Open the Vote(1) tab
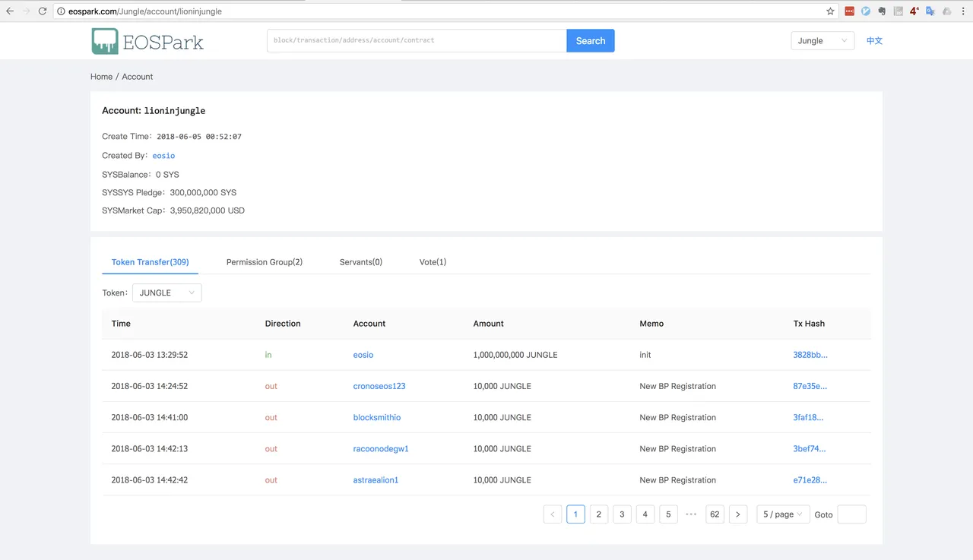The width and height of the screenshot is (973, 560). [x=433, y=262]
